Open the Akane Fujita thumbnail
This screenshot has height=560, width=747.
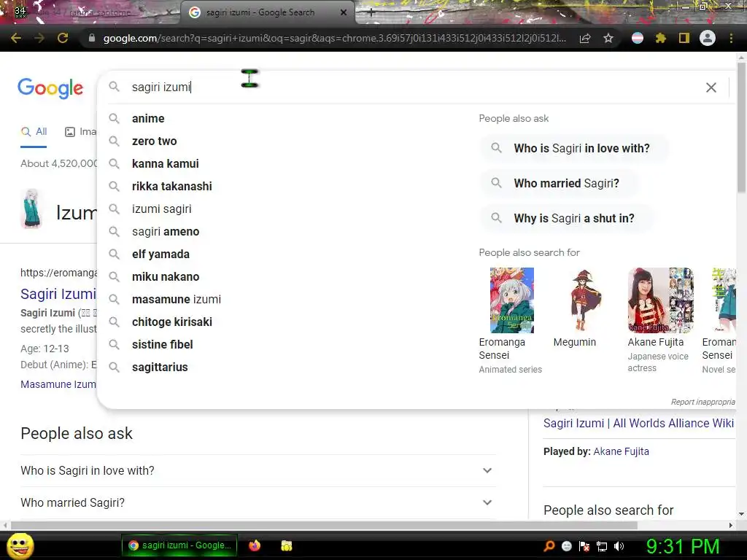point(660,300)
